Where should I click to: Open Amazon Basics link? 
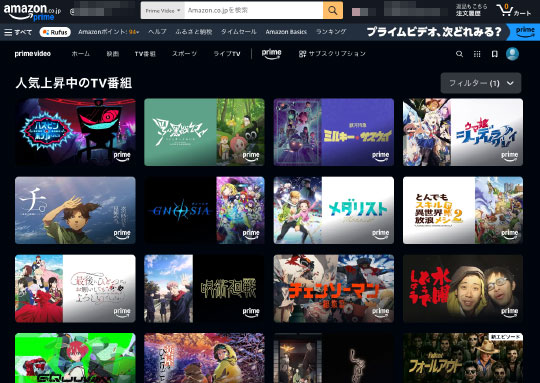coord(286,32)
